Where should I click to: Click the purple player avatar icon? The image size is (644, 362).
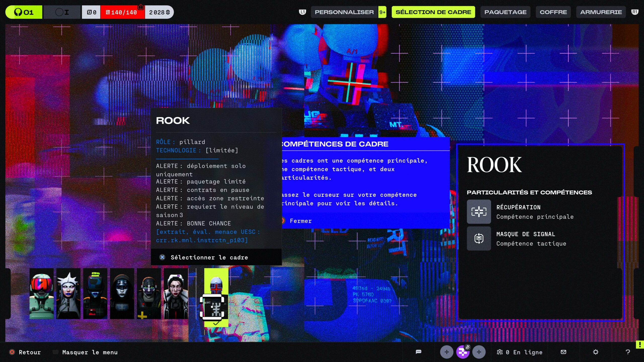[x=462, y=352]
